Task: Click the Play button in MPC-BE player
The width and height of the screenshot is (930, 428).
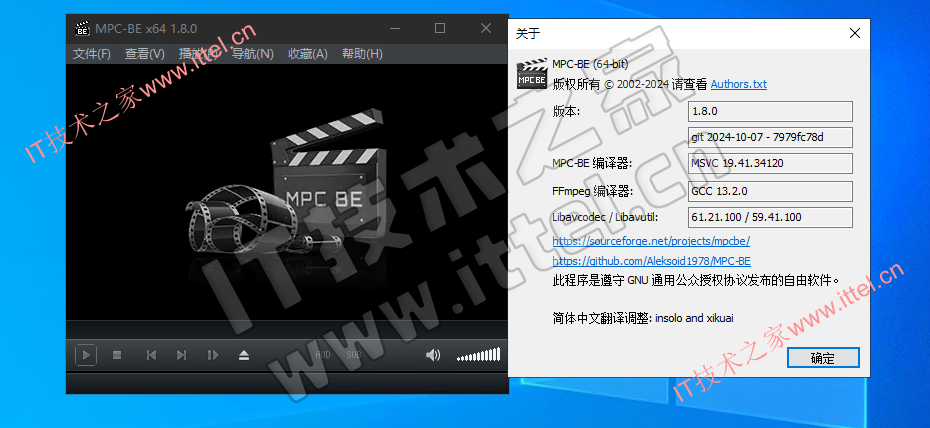Action: [86, 355]
